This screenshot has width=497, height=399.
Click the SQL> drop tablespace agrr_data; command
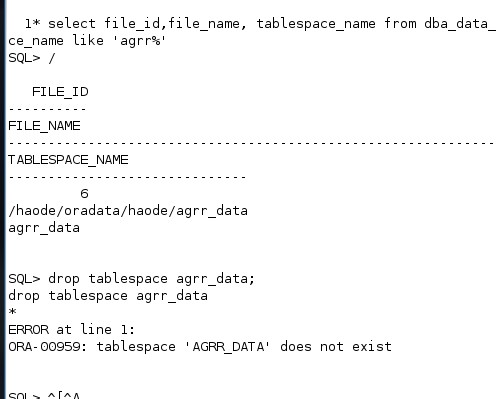[132, 279]
